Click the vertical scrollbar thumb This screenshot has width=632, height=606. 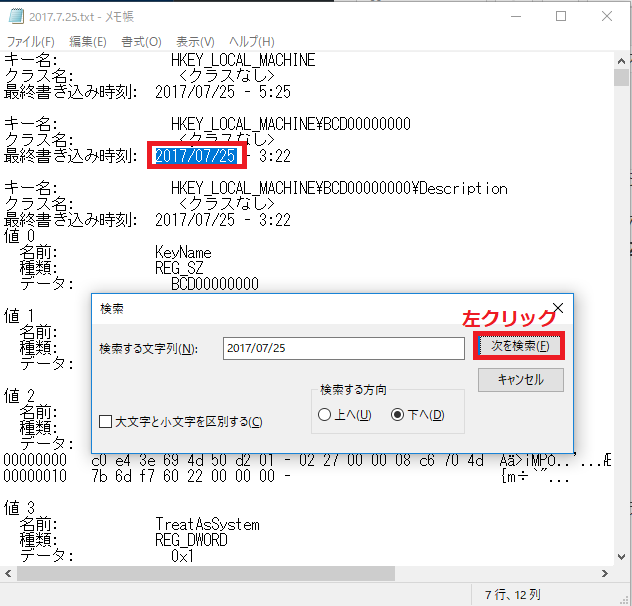(622, 77)
